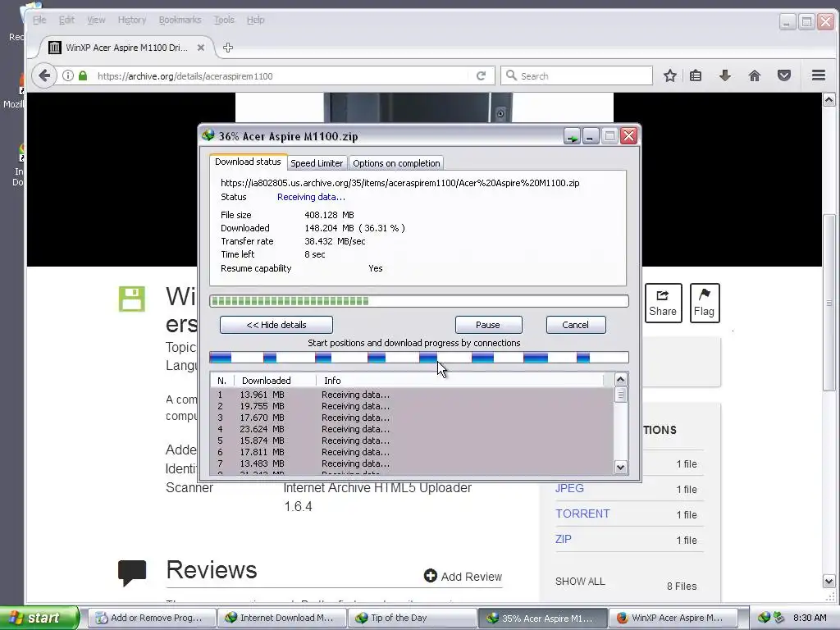Close the WinXP Acer Aspire tab

201,48
